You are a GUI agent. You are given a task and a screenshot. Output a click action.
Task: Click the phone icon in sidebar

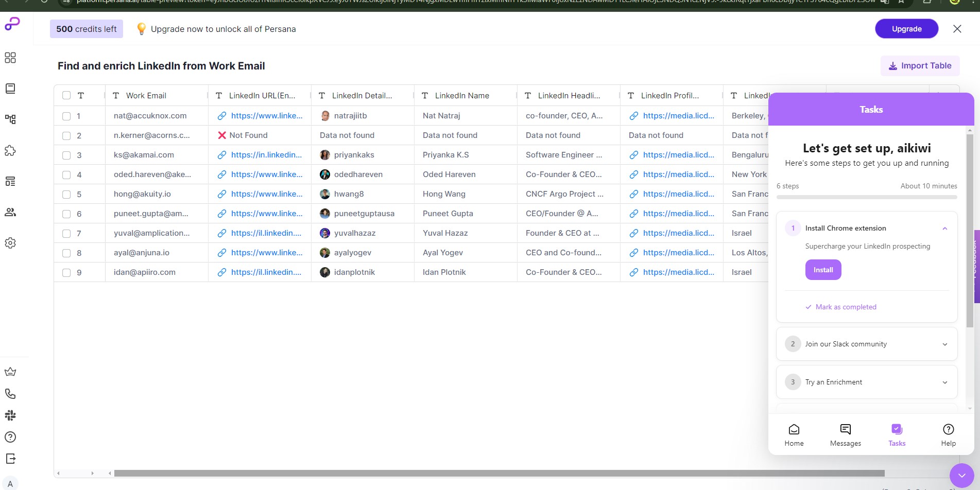10,394
